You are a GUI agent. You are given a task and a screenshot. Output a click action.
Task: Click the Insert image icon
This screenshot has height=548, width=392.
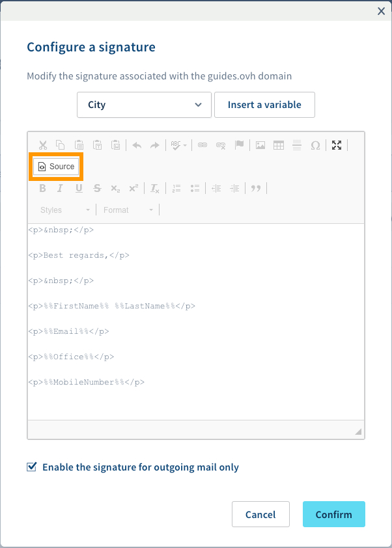coord(260,145)
